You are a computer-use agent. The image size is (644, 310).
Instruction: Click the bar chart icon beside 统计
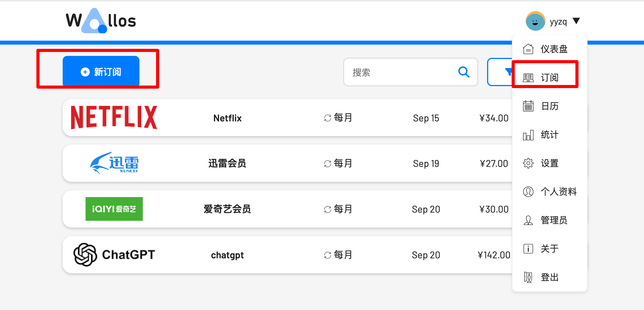pyautogui.click(x=528, y=135)
